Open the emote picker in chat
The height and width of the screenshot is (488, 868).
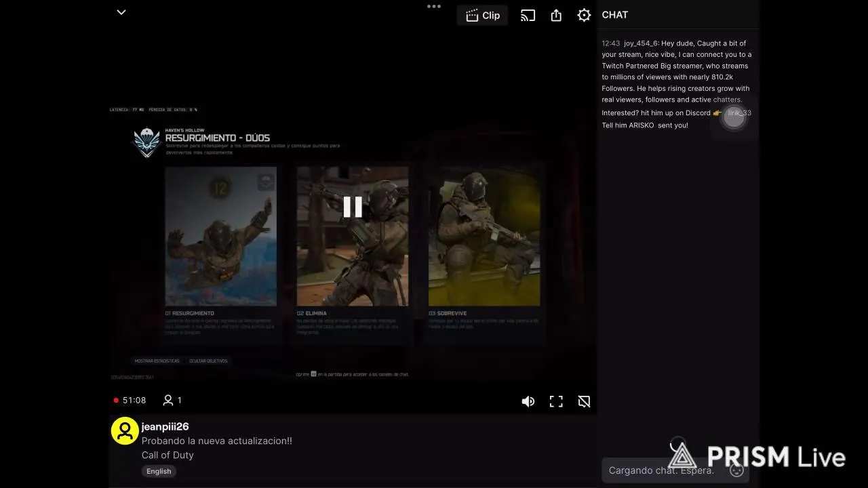[x=736, y=470]
